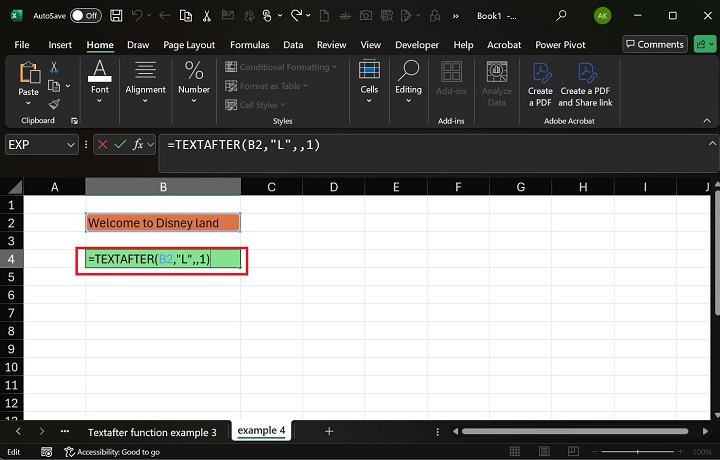Add a new sheet with plus icon

pos(329,431)
